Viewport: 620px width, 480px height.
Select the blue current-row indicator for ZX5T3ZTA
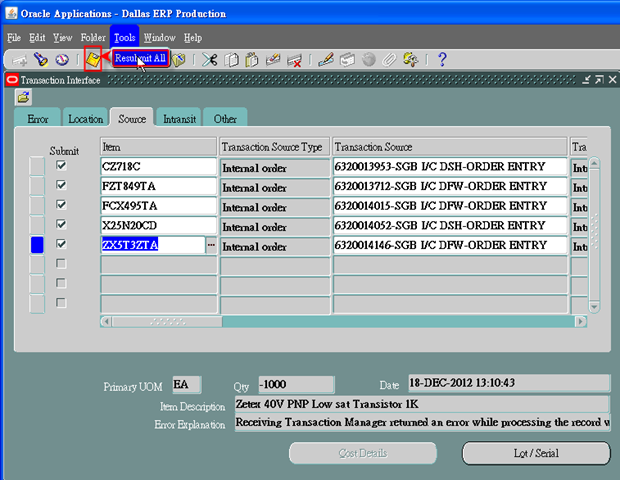(x=37, y=245)
